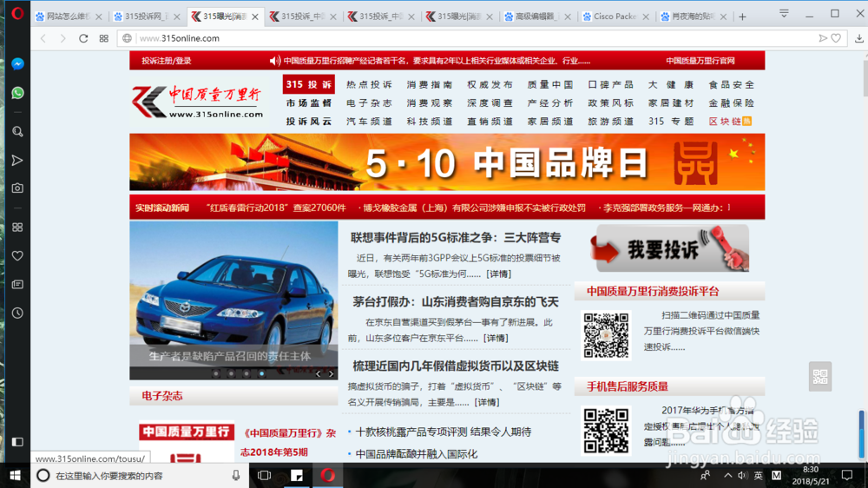Go back to previous page

tap(43, 38)
